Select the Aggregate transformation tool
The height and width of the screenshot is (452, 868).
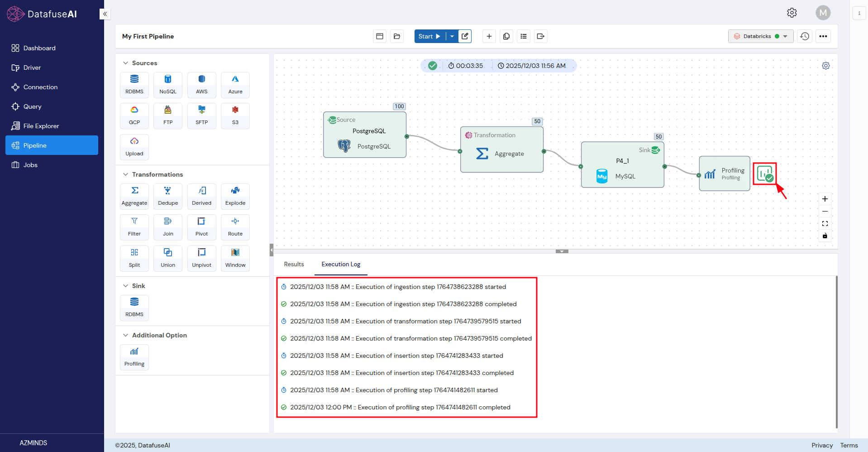click(x=134, y=196)
